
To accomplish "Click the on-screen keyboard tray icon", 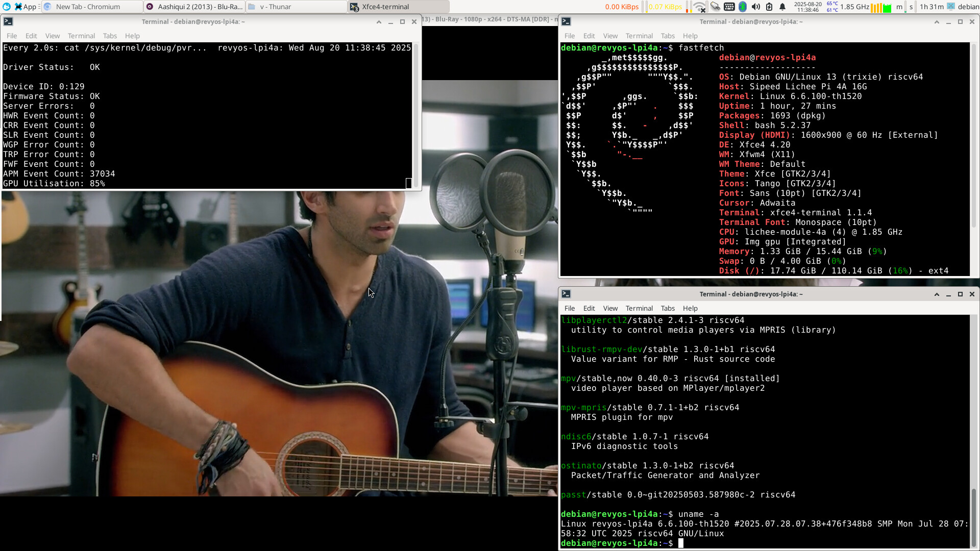I will [x=729, y=7].
